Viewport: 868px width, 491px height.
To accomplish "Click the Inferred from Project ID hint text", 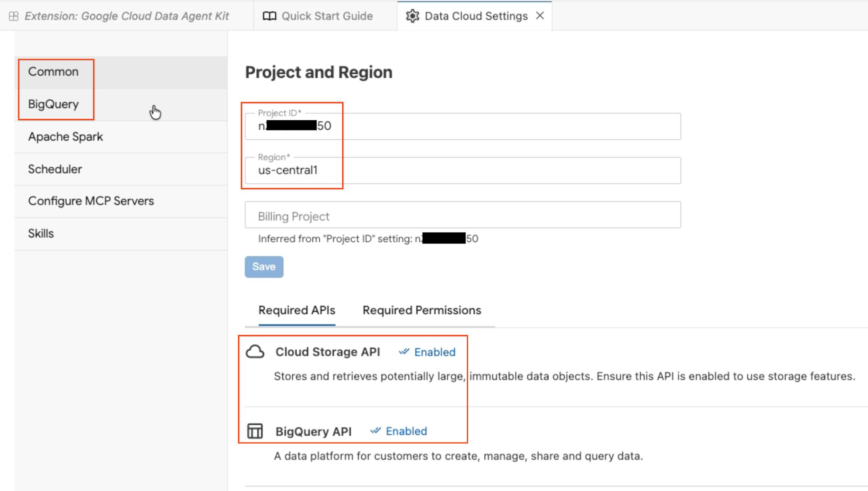I will click(368, 239).
